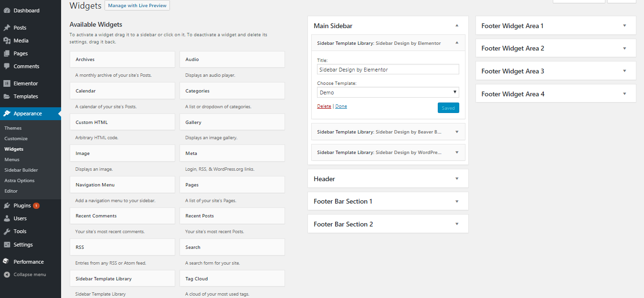Screen dimensions: 644x298
Task: Click the Elementor icon in sidebar
Action: pos(7,83)
